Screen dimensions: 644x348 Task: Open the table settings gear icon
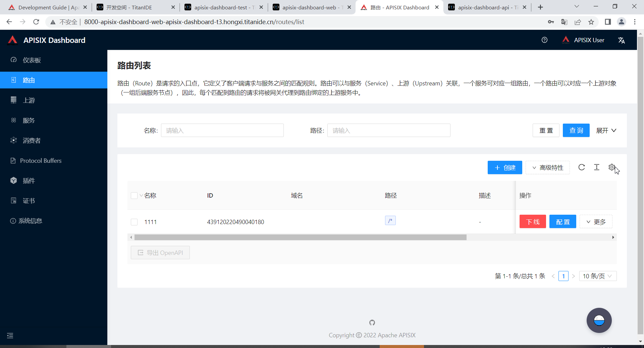pyautogui.click(x=612, y=167)
